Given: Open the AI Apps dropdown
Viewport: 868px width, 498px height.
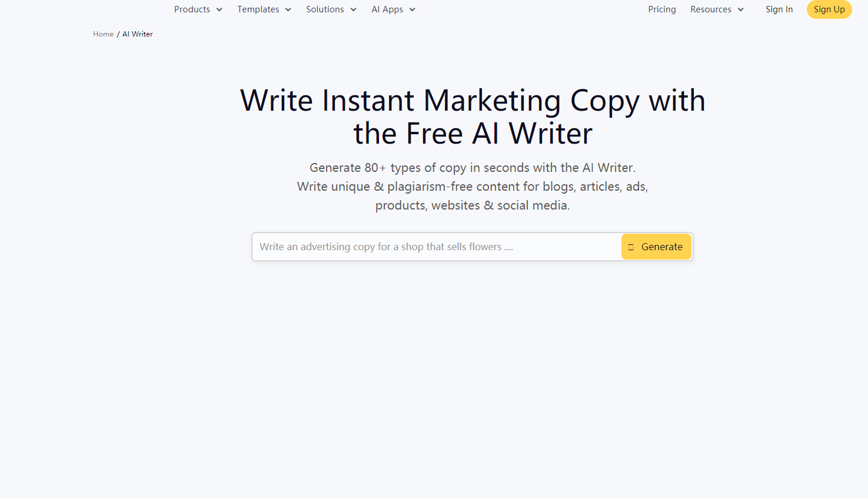Looking at the screenshot, I should coord(387,9).
